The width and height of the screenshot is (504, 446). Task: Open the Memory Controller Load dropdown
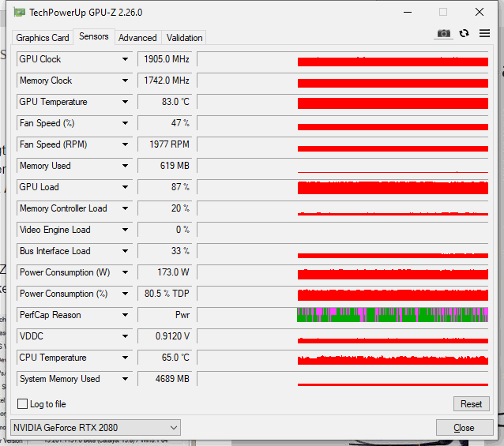pos(125,208)
